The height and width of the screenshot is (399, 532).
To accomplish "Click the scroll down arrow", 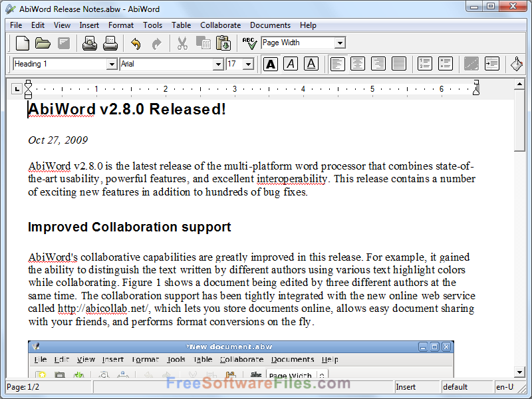I will click(x=519, y=372).
